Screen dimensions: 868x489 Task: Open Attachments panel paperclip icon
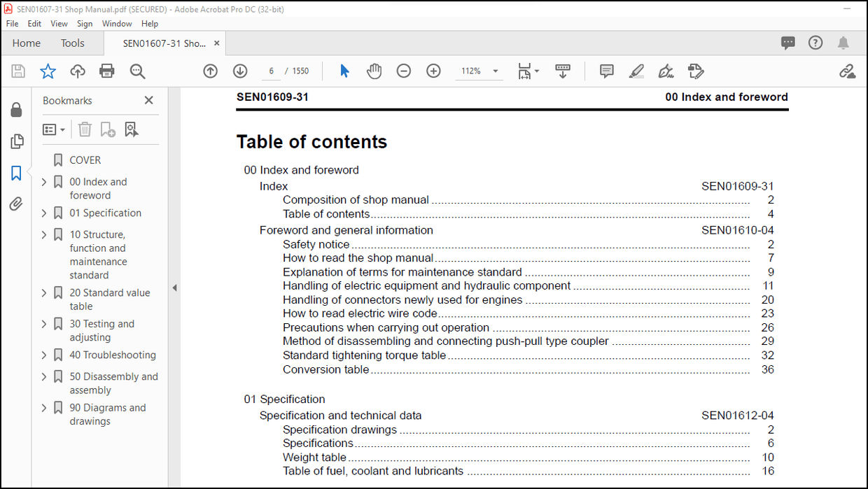pos(16,204)
